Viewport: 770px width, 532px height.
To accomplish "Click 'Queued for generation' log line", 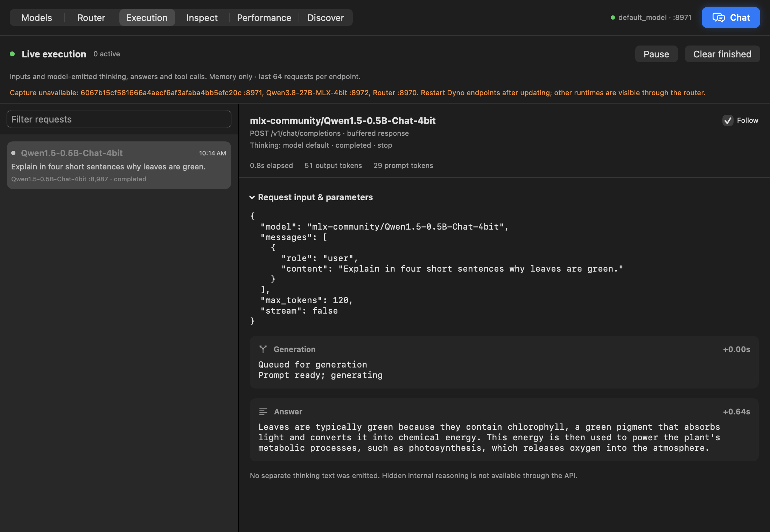I will 313,365.
